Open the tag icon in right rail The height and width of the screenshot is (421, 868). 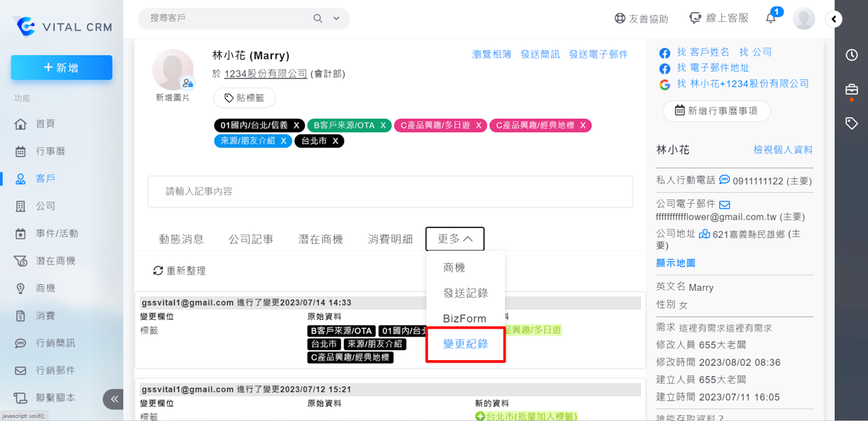pyautogui.click(x=852, y=123)
